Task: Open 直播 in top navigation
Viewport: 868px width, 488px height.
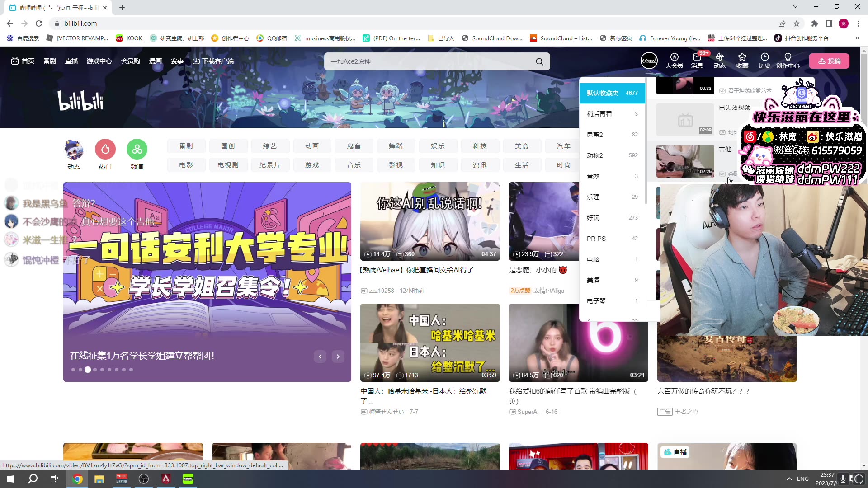Action: [x=71, y=61]
